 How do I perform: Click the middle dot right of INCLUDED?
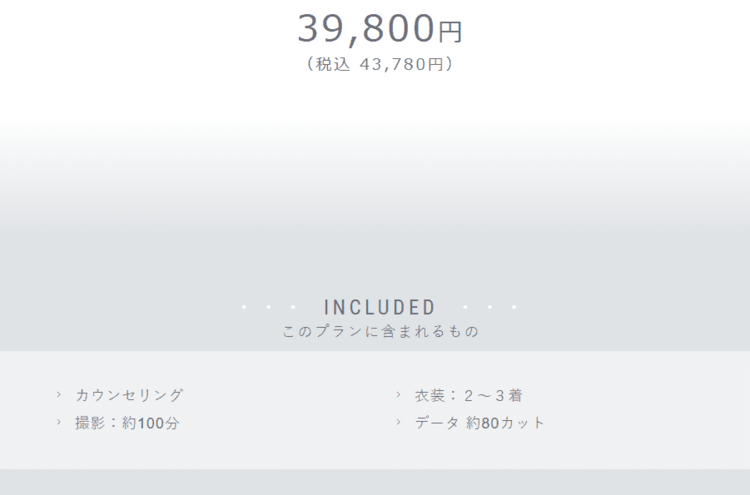(x=490, y=307)
